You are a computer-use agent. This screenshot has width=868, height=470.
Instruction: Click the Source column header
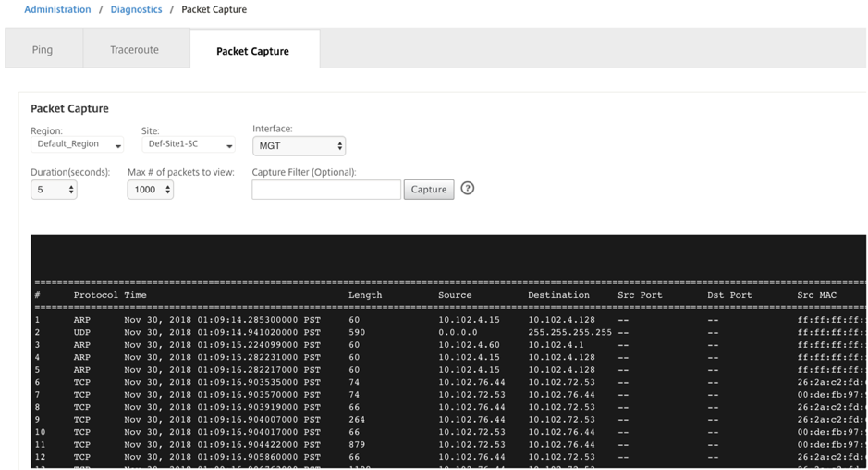(x=455, y=295)
